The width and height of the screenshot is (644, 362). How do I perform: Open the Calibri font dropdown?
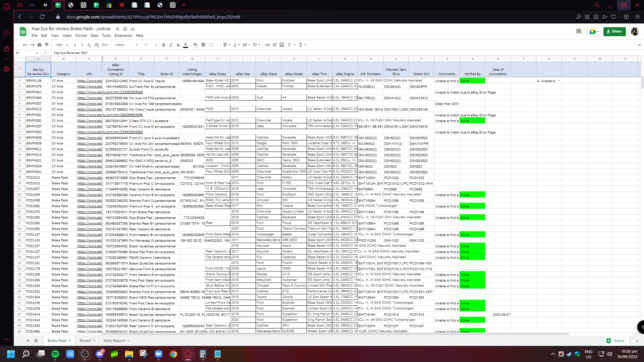126,45
